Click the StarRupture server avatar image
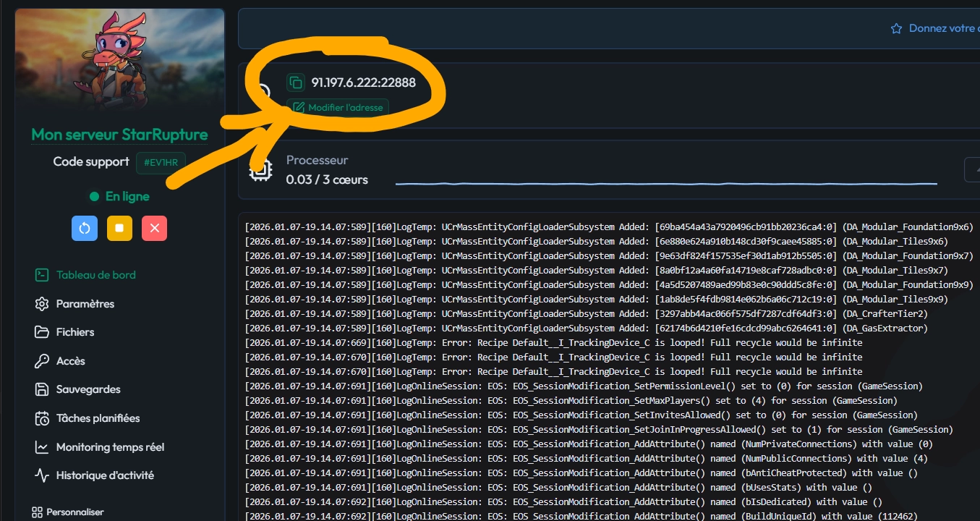 [119, 62]
